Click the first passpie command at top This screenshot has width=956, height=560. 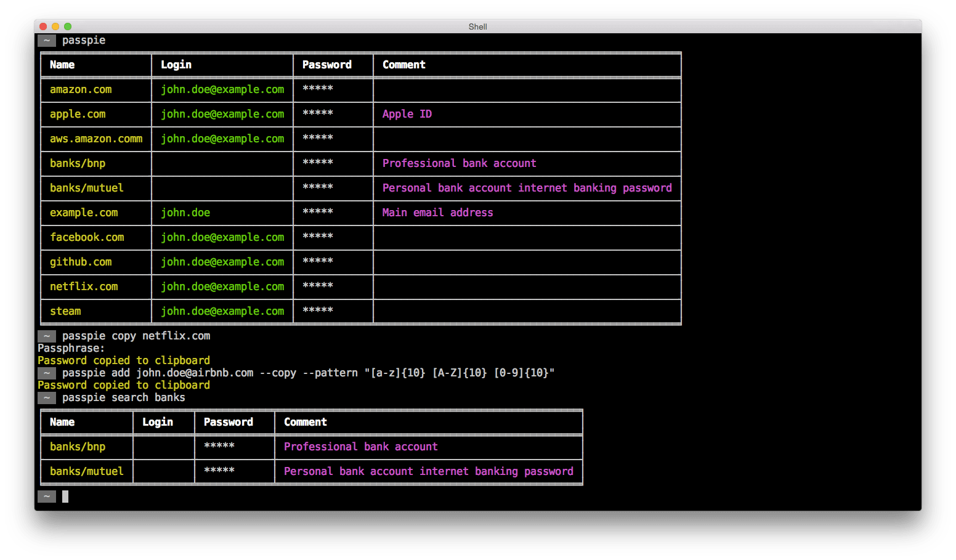(84, 40)
